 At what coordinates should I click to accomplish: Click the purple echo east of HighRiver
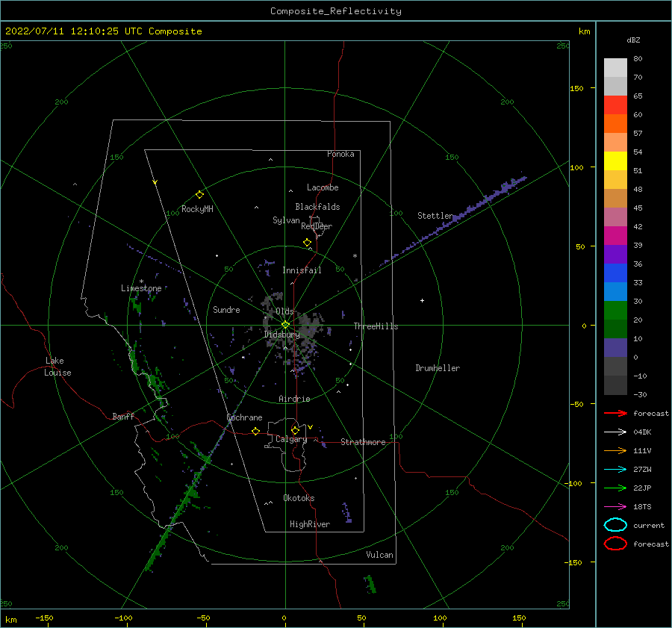point(347,513)
